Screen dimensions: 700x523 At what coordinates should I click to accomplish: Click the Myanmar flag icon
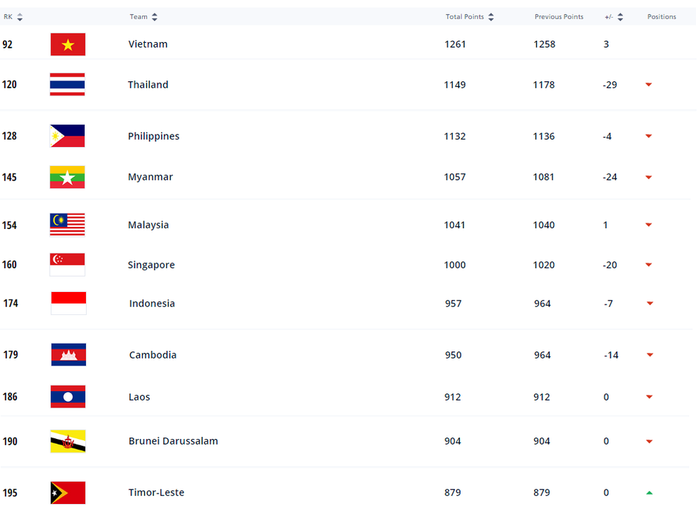coord(68,177)
